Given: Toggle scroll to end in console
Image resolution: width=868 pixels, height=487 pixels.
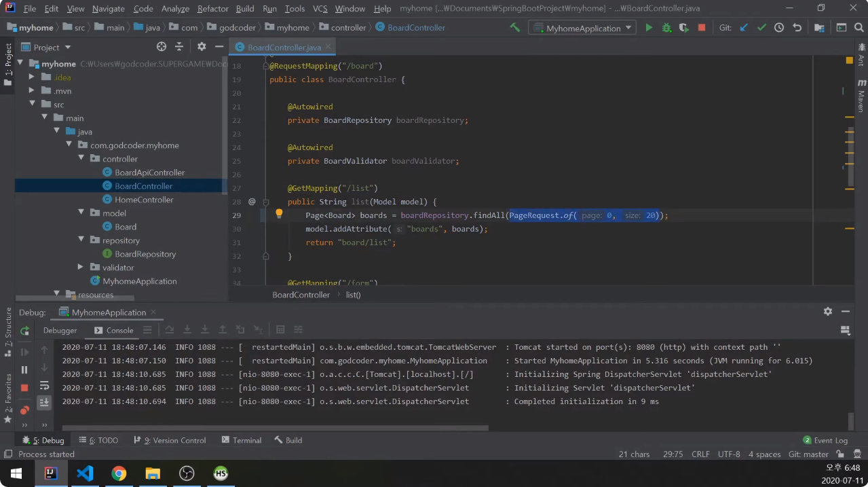Looking at the screenshot, I should [x=44, y=403].
